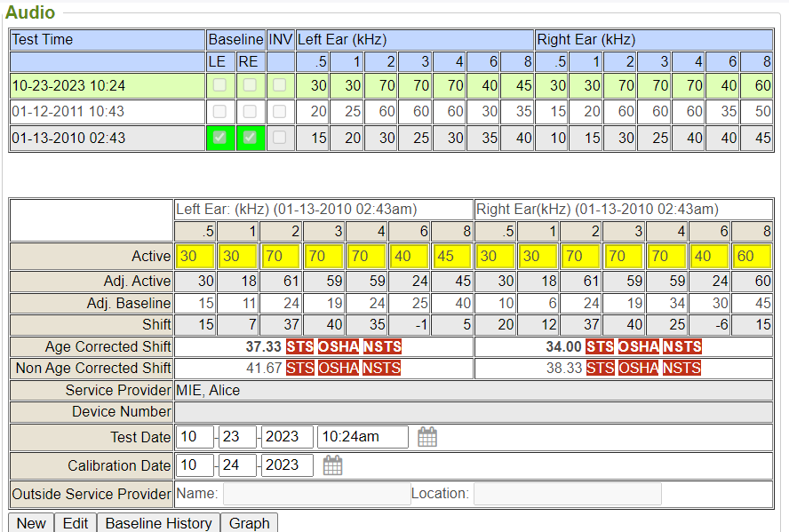Image resolution: width=789 pixels, height=532 pixels.
Task: Select the 10-23-2023 10:24 test row
Action: coord(107,85)
